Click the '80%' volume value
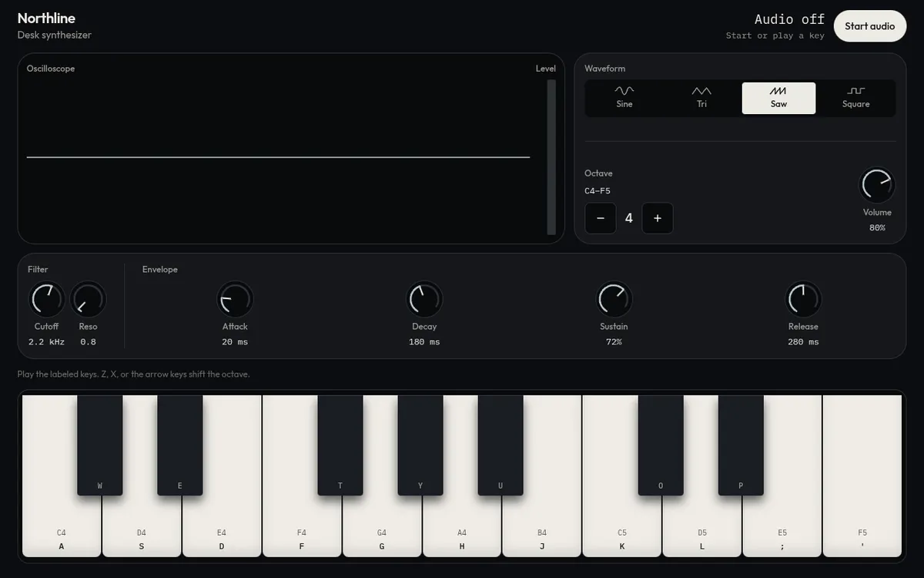This screenshot has width=924, height=578. click(x=877, y=227)
